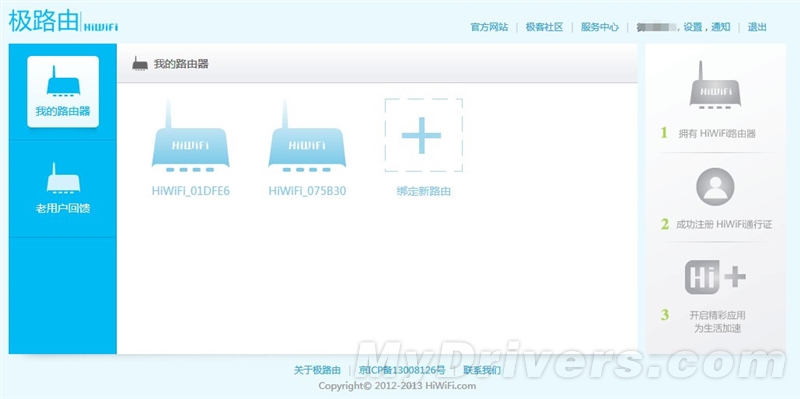This screenshot has width=800, height=399.
Task: Select 我的路由器 sidebar router icon
Action: coord(63,81)
